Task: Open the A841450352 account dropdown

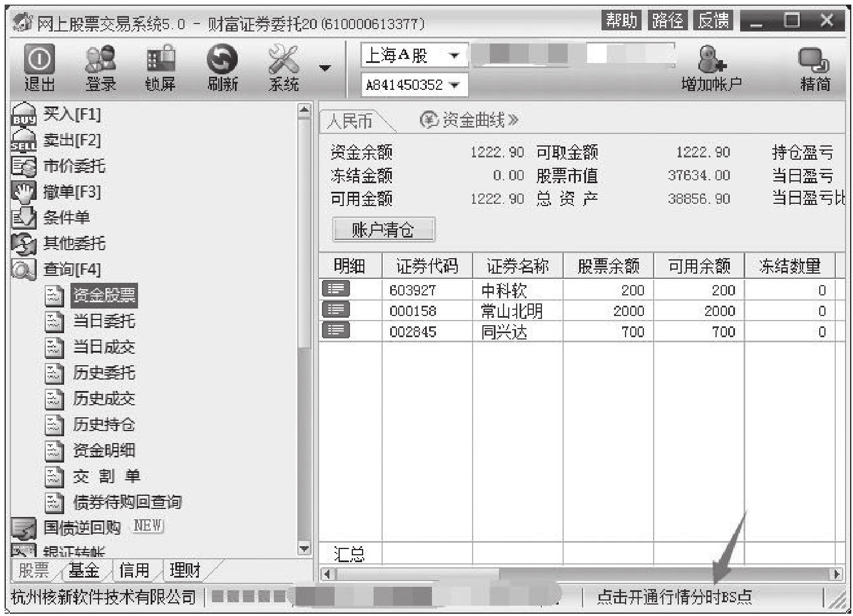Action: coord(414,85)
